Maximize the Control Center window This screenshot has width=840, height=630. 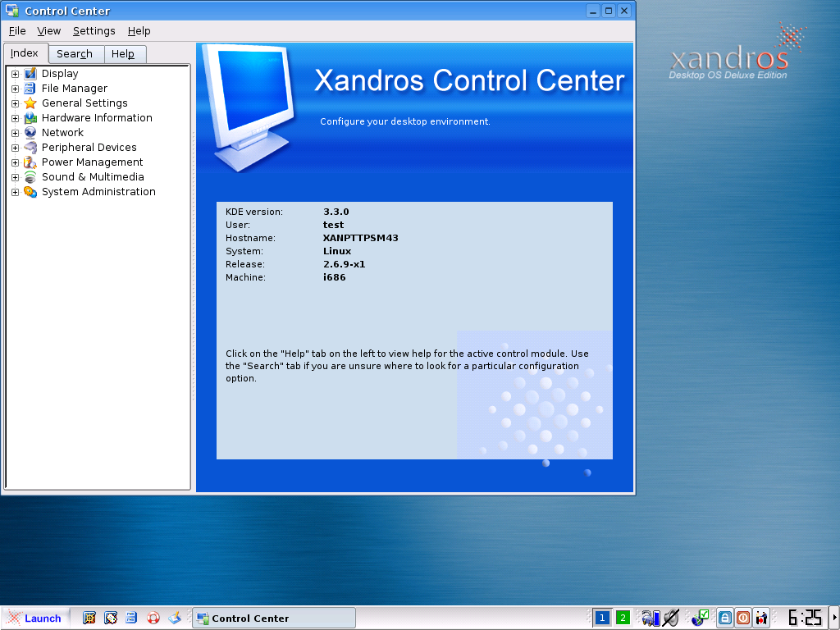point(609,11)
